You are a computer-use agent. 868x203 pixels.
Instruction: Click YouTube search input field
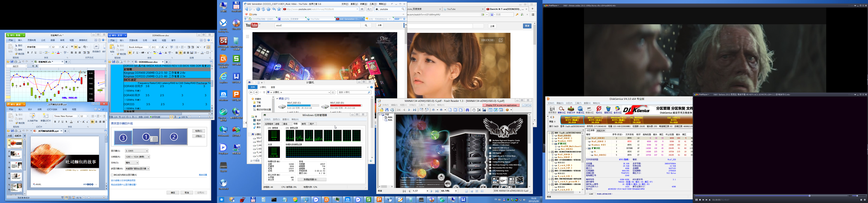(x=317, y=25)
